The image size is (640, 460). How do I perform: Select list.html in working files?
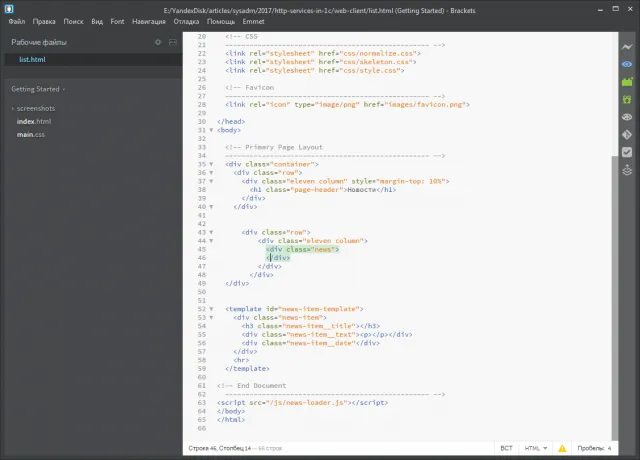93,60
